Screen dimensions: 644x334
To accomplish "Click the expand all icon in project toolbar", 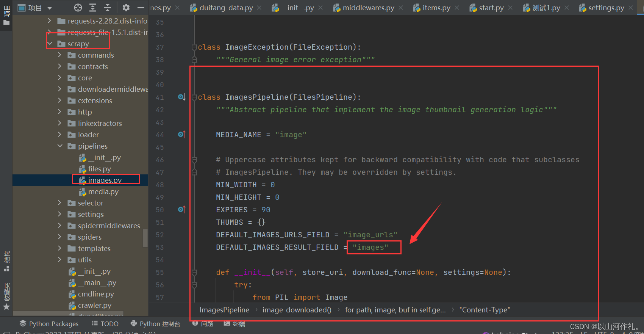I will coord(93,8).
